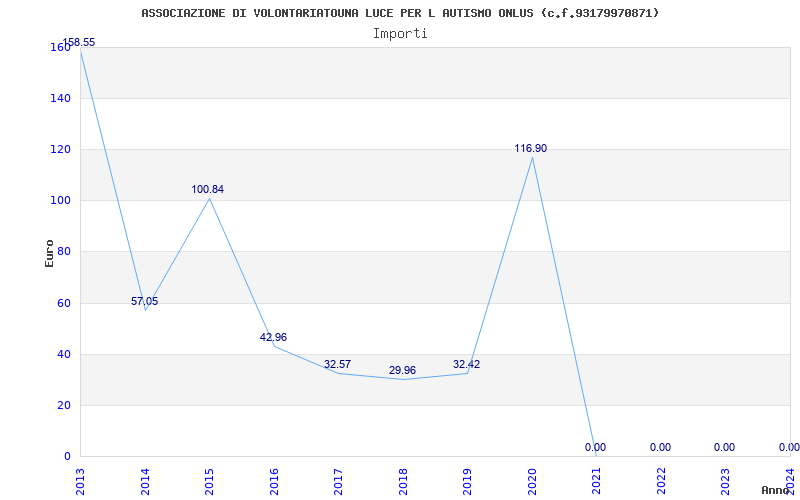The image size is (800, 500).
Task: Click the x-axis year 2014
Action: 145,481
